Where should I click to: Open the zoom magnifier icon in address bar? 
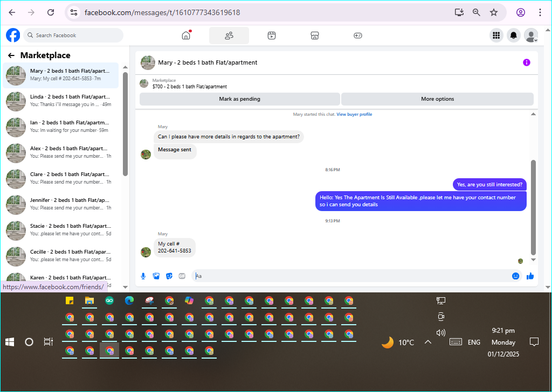pos(477,12)
